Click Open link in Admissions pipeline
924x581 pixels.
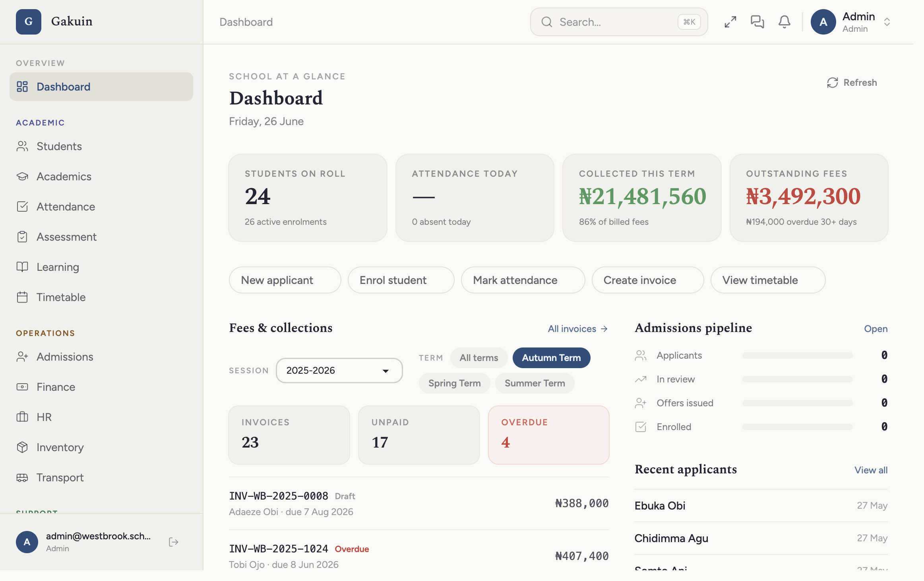click(x=876, y=329)
